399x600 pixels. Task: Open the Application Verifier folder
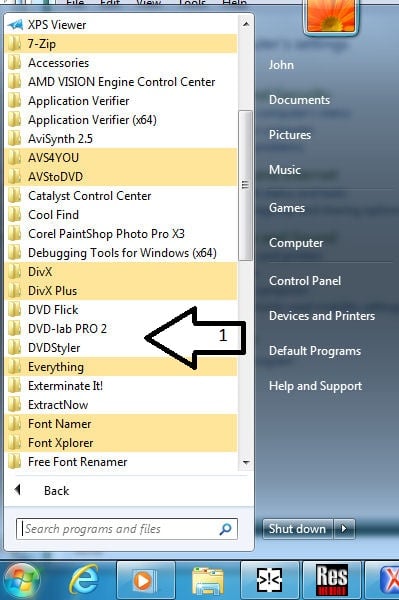[x=122, y=101]
